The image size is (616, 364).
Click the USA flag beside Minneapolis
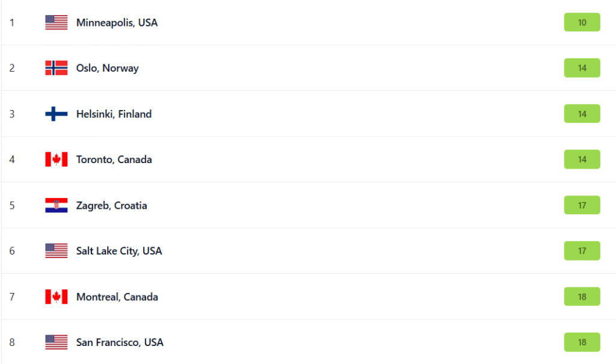[x=56, y=23]
